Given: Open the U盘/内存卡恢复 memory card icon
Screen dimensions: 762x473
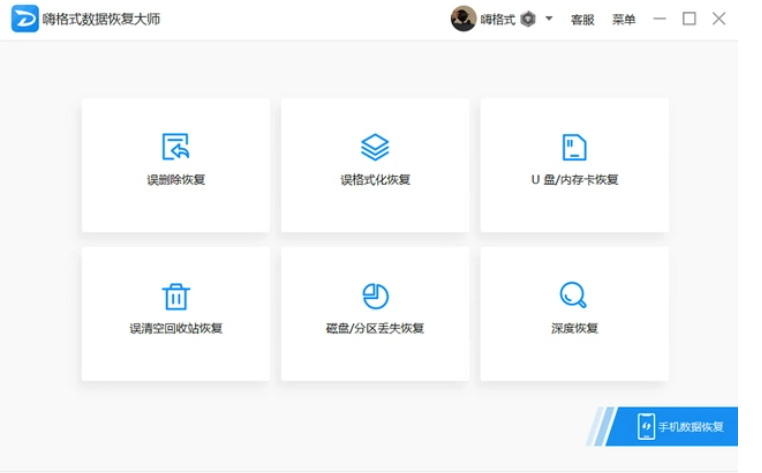Looking at the screenshot, I should tap(574, 147).
